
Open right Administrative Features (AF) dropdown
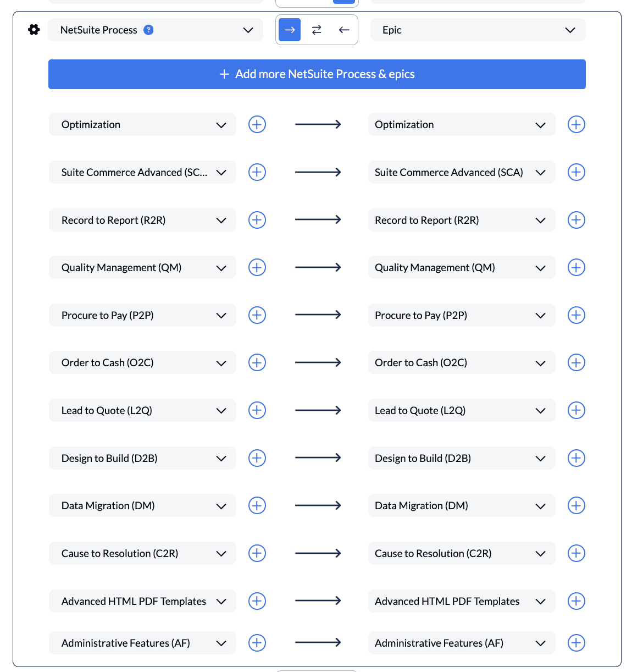pyautogui.click(x=462, y=643)
